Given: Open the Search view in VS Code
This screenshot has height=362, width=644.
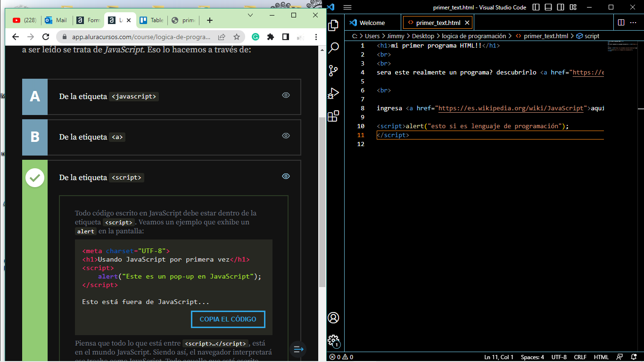Looking at the screenshot, I should (x=333, y=48).
